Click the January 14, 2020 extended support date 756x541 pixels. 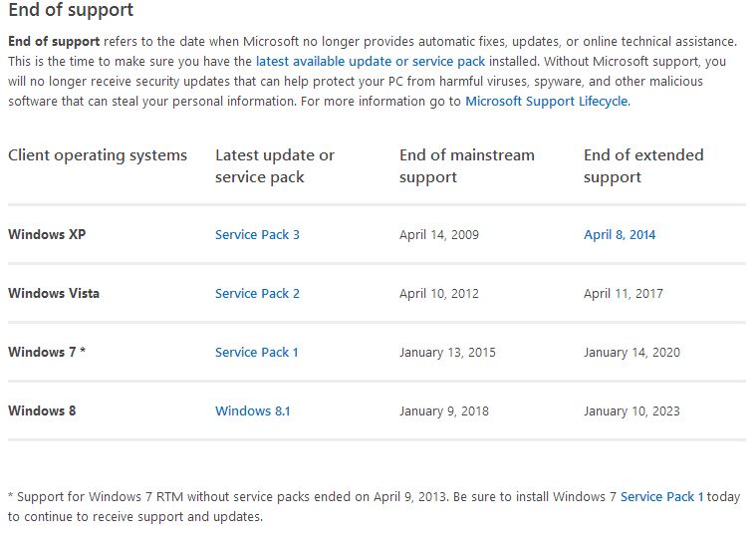coord(632,353)
